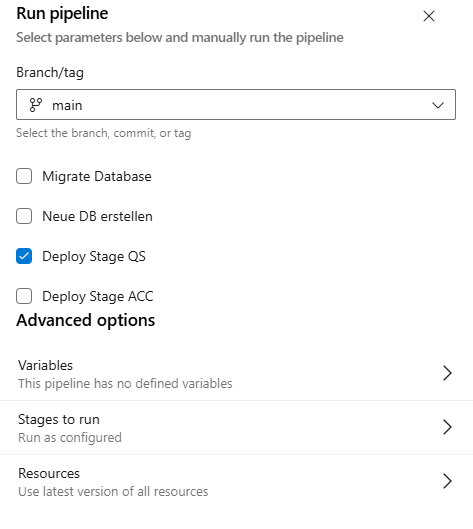Expand Resources using its chevron
473x529 pixels.
(447, 481)
